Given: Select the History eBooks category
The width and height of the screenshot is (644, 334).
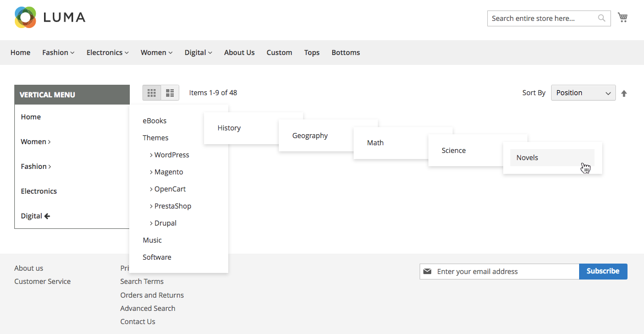Looking at the screenshot, I should (x=229, y=128).
